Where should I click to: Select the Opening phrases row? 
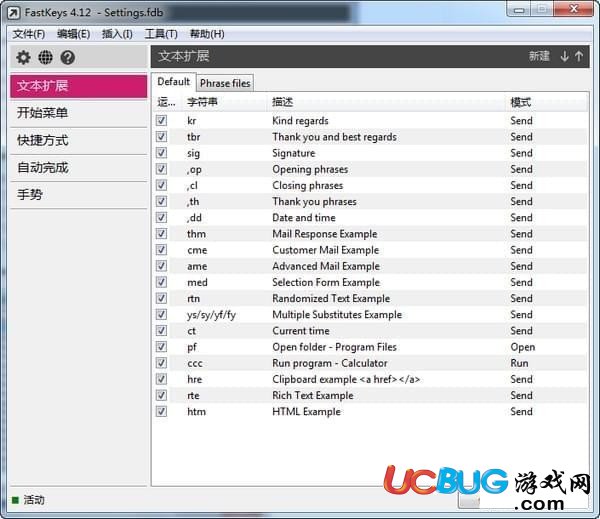point(370,169)
